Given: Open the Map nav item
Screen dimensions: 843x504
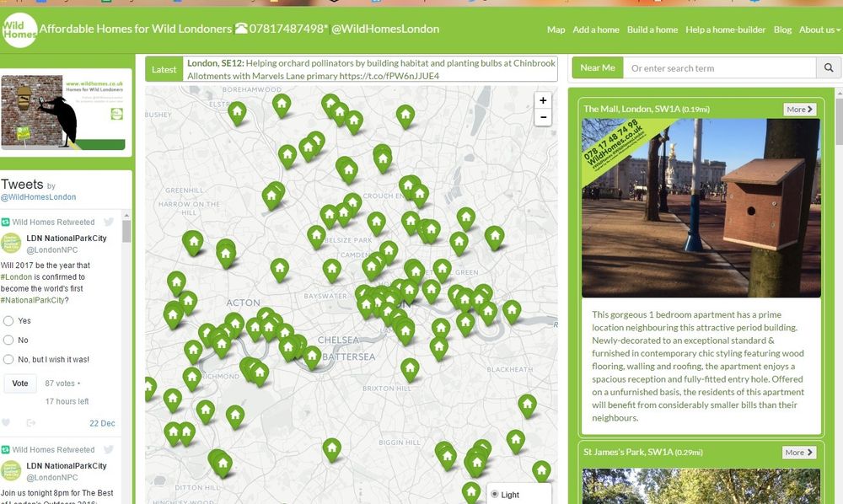Looking at the screenshot, I should tap(556, 29).
